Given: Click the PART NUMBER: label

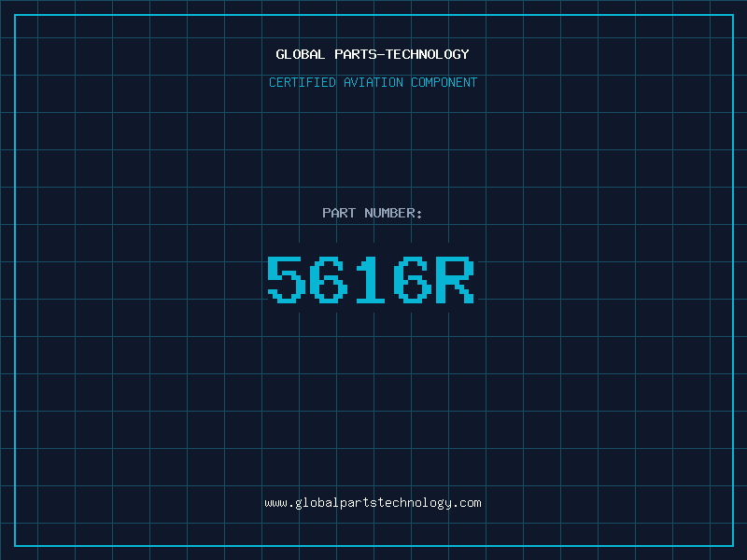Looking at the screenshot, I should pos(373,214).
